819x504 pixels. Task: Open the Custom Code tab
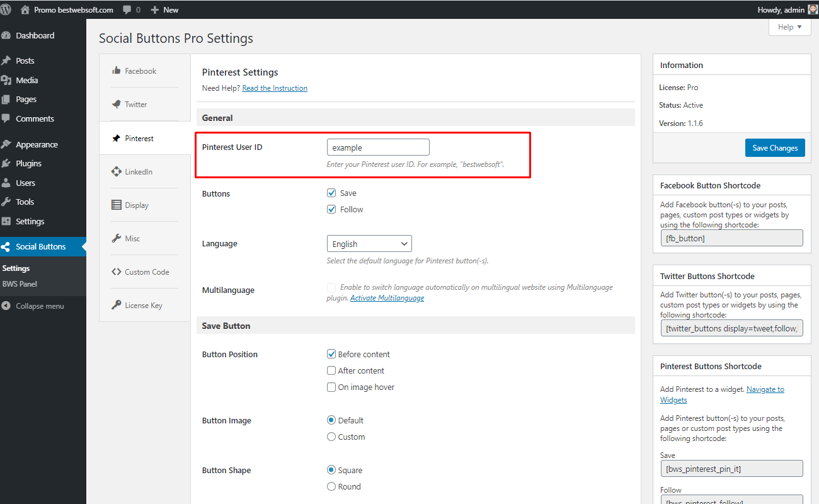click(145, 272)
